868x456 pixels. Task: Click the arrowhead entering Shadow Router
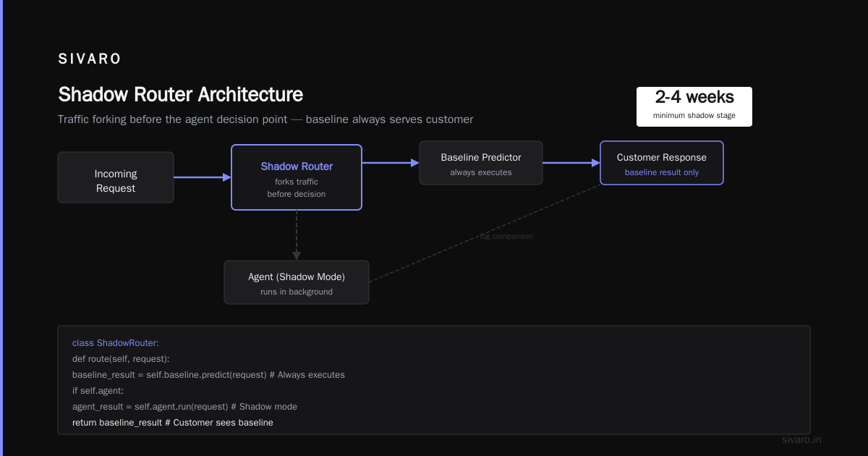226,177
